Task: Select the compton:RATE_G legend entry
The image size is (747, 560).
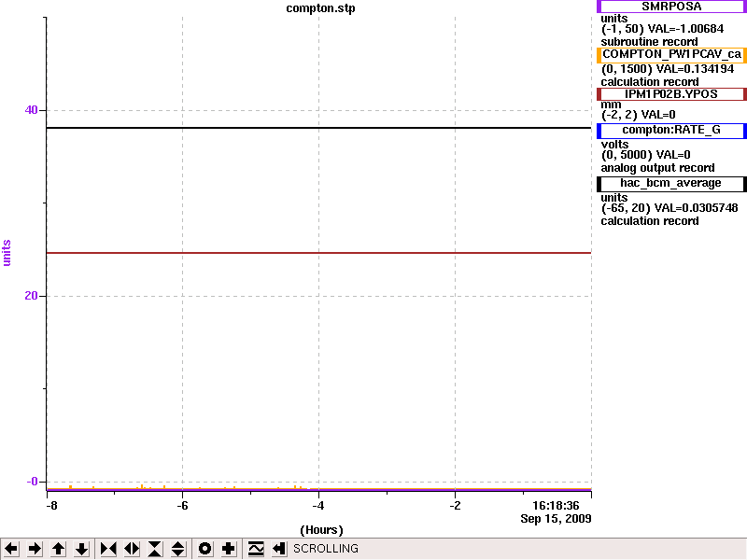Action: tap(671, 130)
